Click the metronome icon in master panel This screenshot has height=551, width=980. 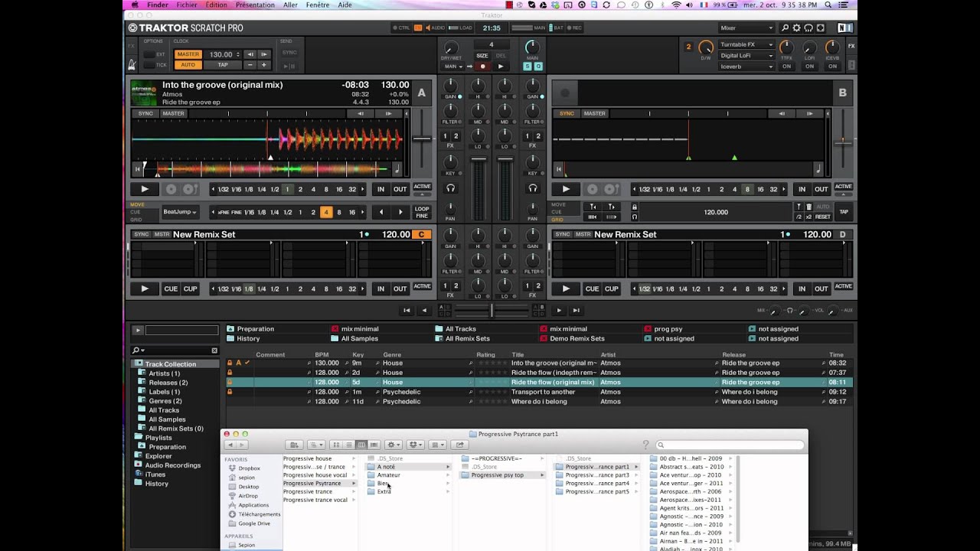132,65
